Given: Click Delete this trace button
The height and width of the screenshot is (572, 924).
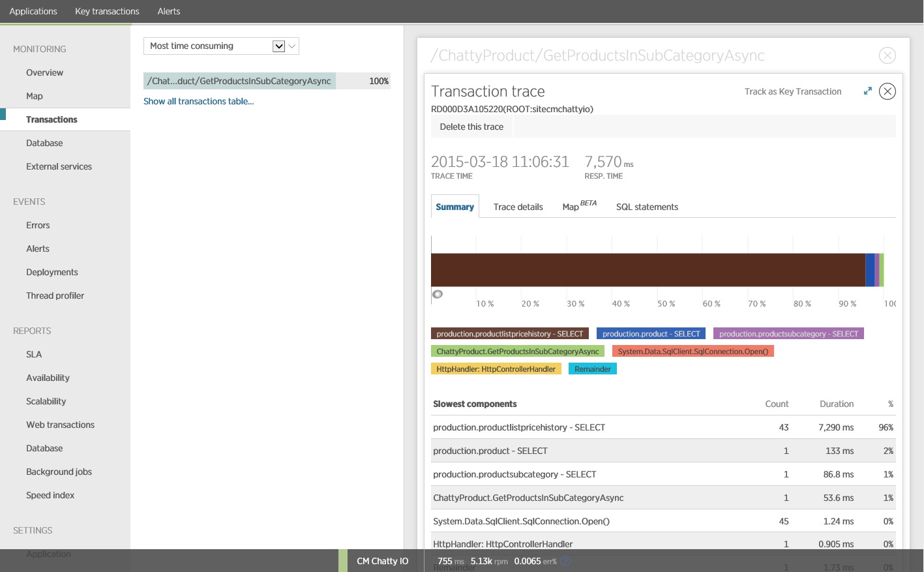Looking at the screenshot, I should click(x=471, y=127).
